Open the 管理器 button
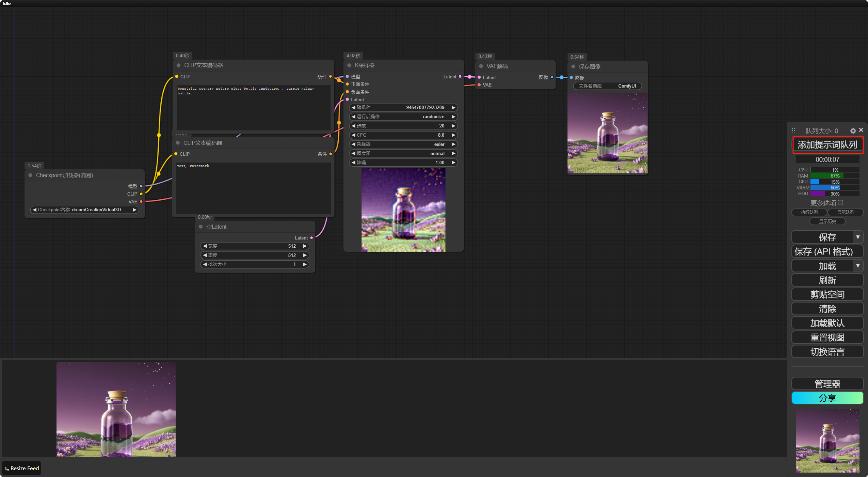The width and height of the screenshot is (868, 477). 827,384
